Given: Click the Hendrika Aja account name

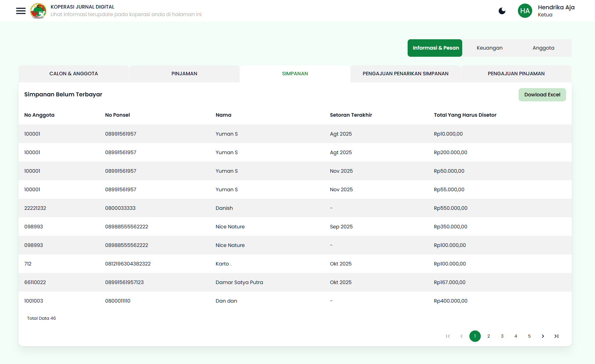Looking at the screenshot, I should pyautogui.click(x=556, y=7).
